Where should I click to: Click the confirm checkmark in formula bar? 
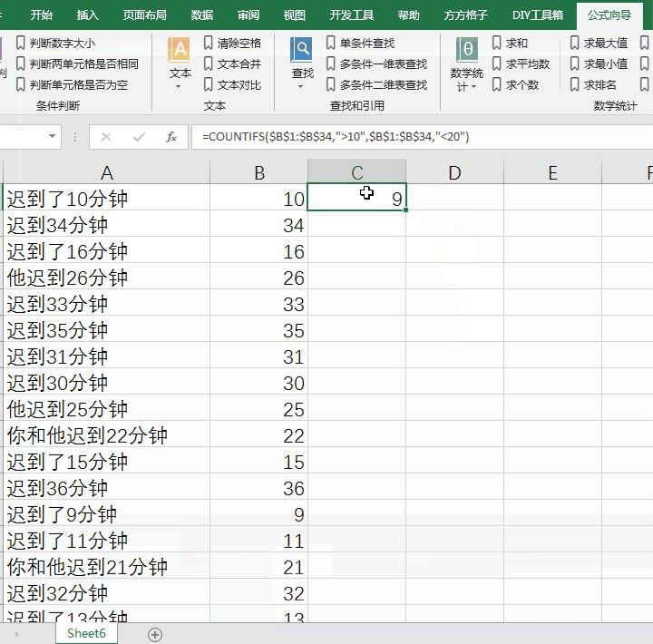click(139, 137)
